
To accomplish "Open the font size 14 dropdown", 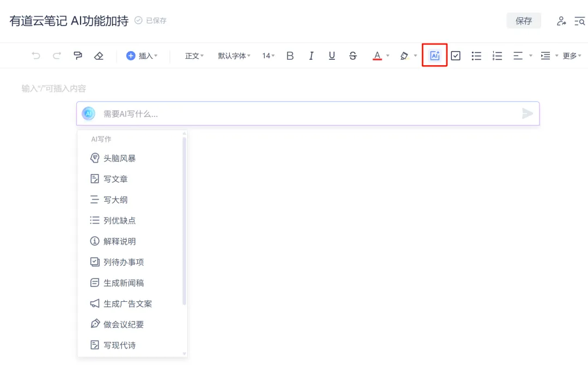I will (268, 56).
